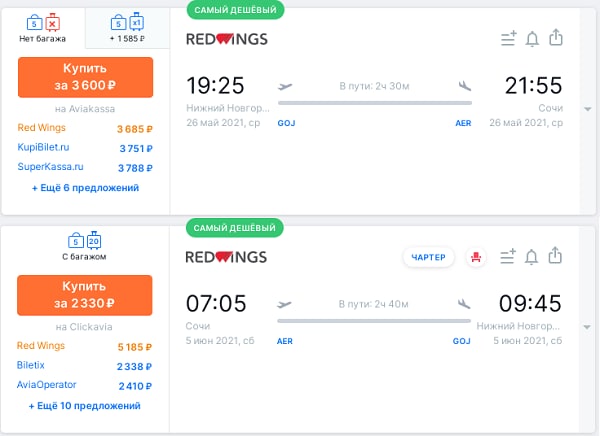
Task: Open SuperKassa.ru offer for 3788 ₽
Action: pos(85,167)
